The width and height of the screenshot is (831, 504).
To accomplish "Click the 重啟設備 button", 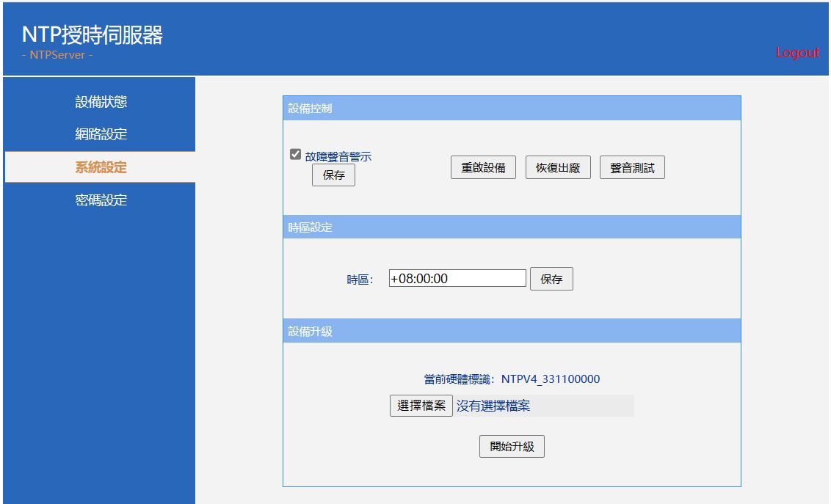I will coord(483,167).
